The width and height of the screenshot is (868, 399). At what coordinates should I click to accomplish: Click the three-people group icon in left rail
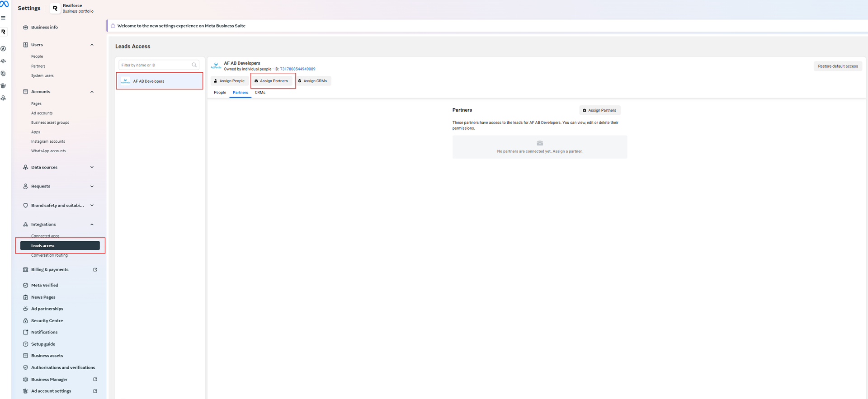point(3,61)
